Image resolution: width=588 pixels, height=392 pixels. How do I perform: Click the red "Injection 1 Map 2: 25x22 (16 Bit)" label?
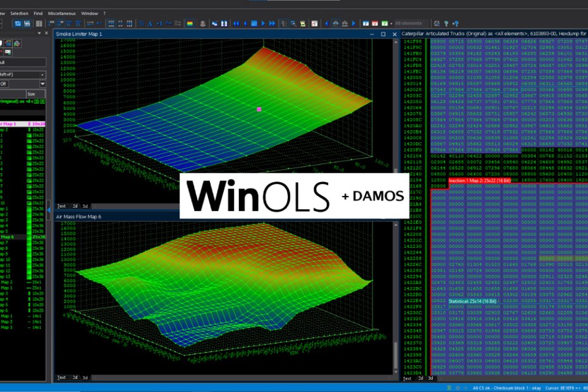coord(480,181)
